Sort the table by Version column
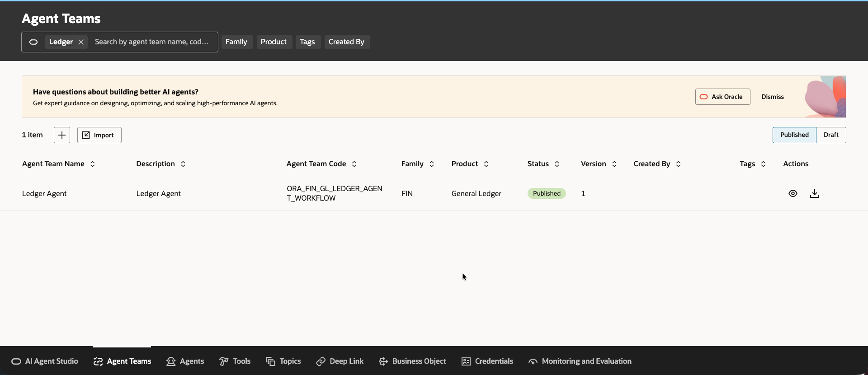 tap(614, 164)
